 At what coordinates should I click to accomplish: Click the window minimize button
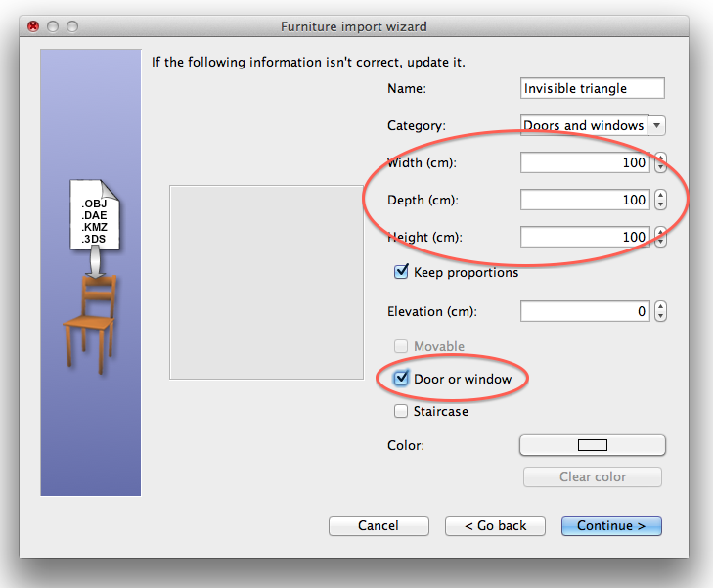(x=54, y=27)
